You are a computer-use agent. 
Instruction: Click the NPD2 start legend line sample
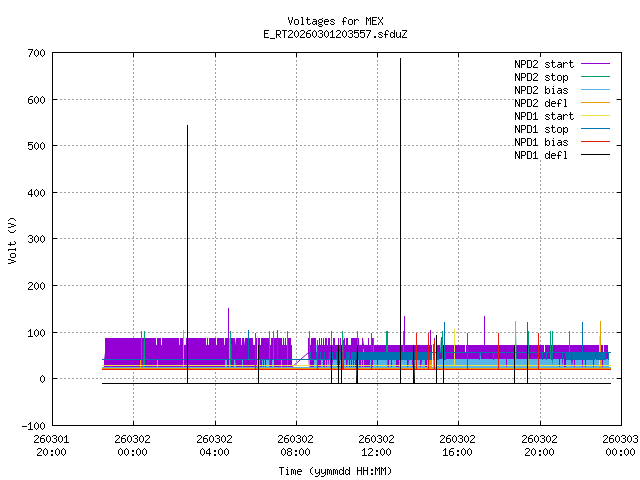tap(592, 63)
